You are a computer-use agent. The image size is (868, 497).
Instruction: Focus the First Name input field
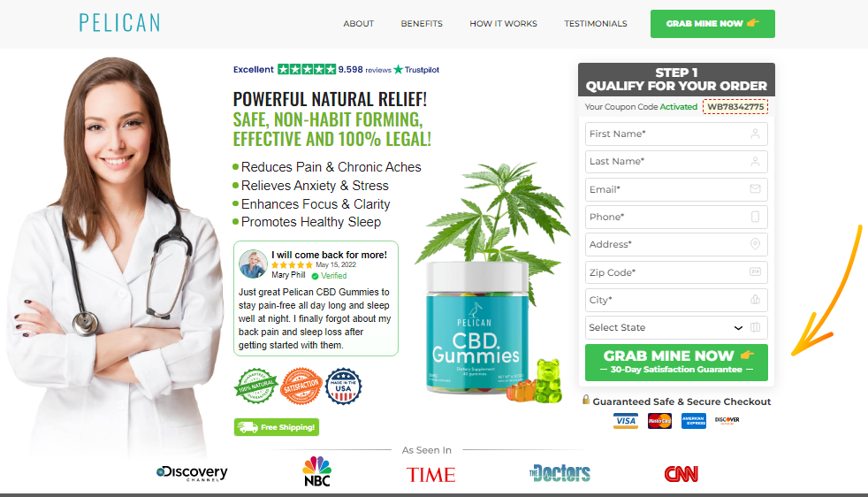676,134
